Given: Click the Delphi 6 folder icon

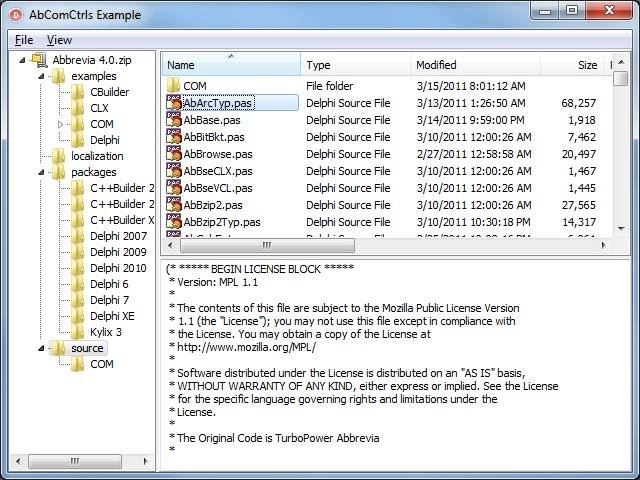Looking at the screenshot, I should click(x=78, y=284).
